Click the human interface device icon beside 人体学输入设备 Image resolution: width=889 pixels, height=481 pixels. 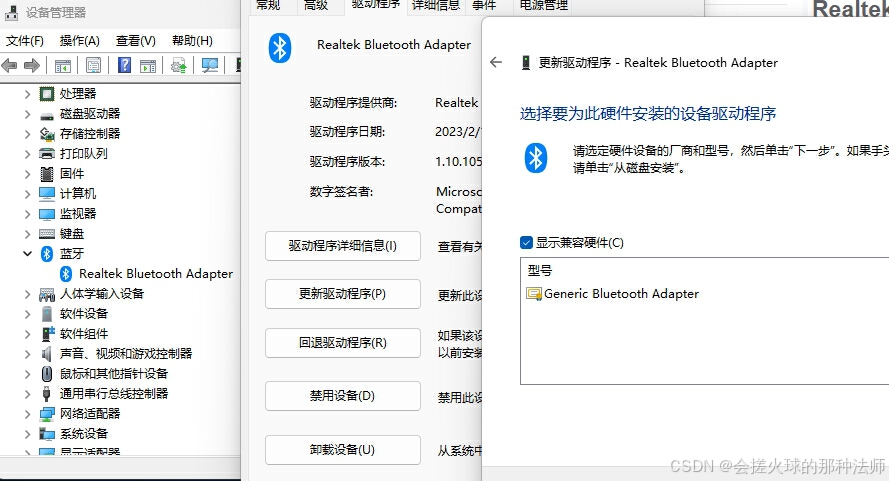pyautogui.click(x=47, y=294)
